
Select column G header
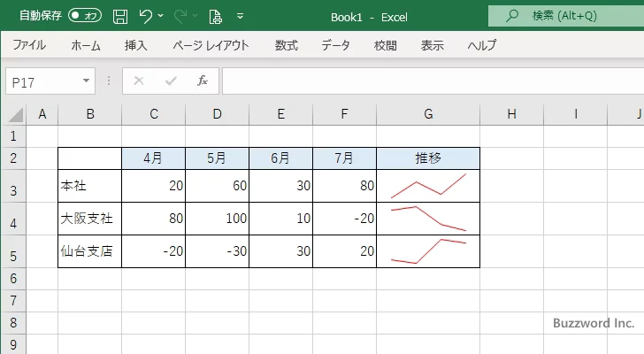pyautogui.click(x=427, y=114)
